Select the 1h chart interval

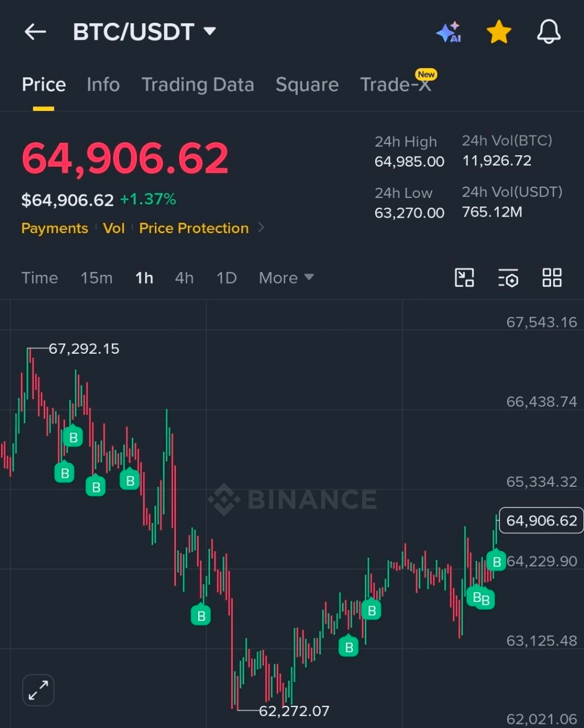[144, 278]
